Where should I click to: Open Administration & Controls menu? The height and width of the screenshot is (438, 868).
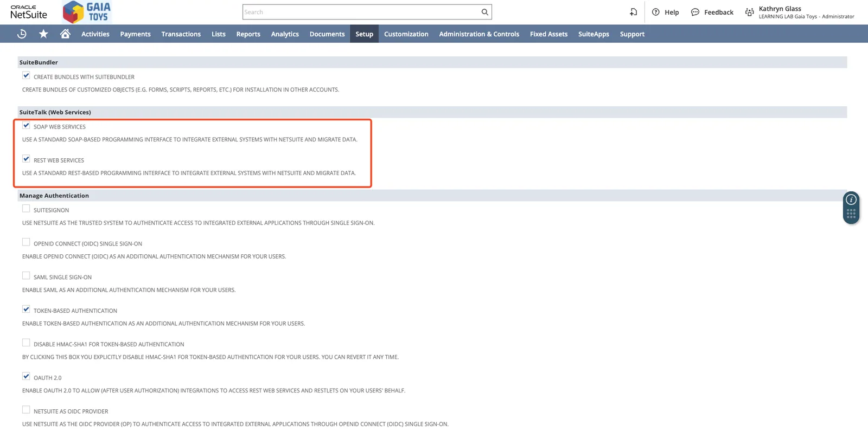coord(479,34)
